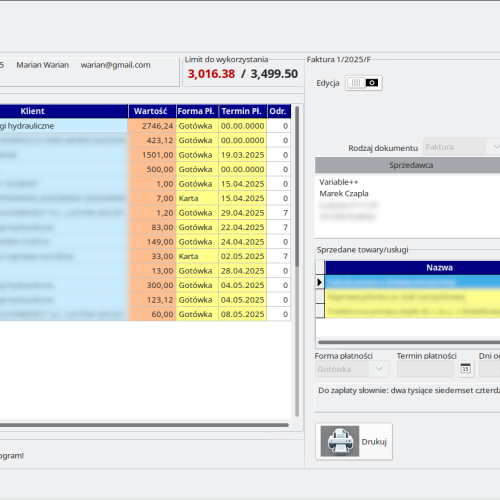Click the Karta cell in the 33,00 row

[x=197, y=256]
